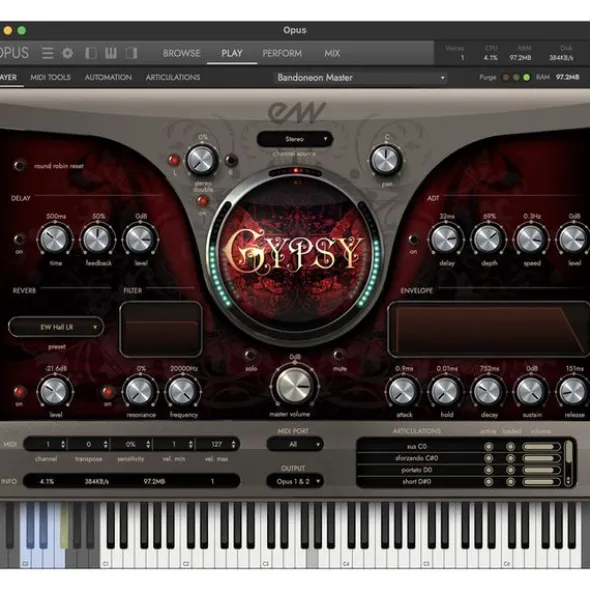This screenshot has height=591, width=590.
Task: Click the sus C0 volume slider
Action: (x=541, y=447)
